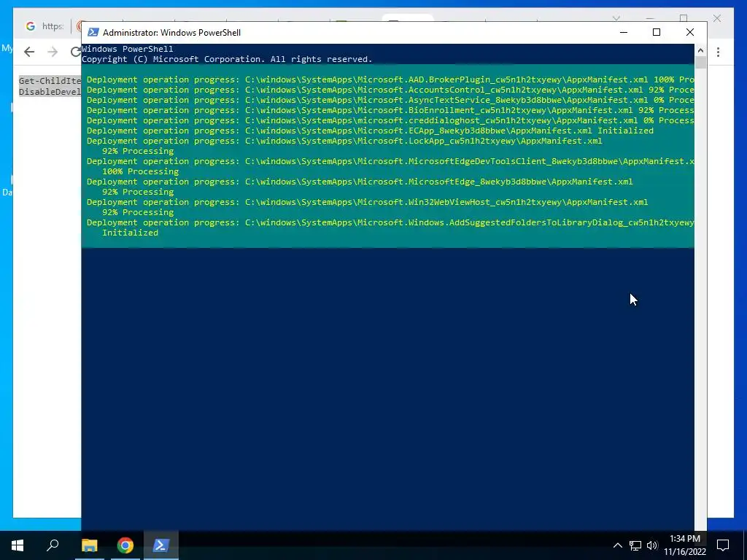Open Chrome's tab search chevron
Viewport: 747px width, 560px height.
(x=616, y=18)
